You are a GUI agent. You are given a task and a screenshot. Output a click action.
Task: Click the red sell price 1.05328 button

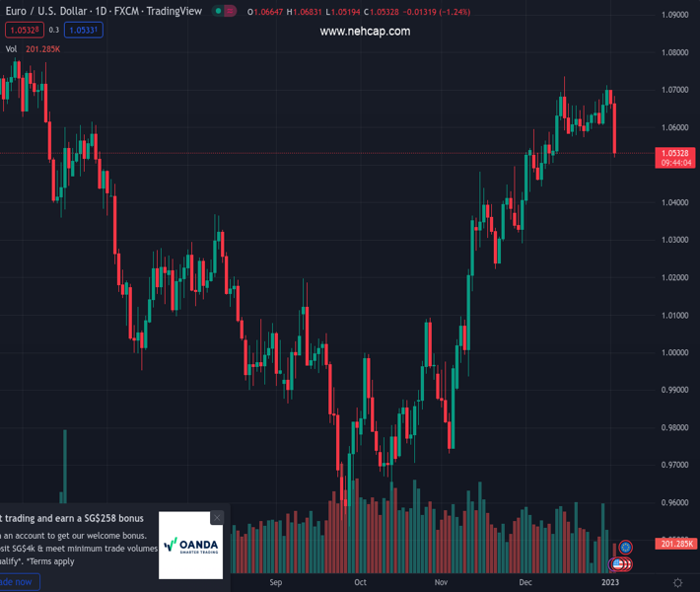pyautogui.click(x=20, y=30)
